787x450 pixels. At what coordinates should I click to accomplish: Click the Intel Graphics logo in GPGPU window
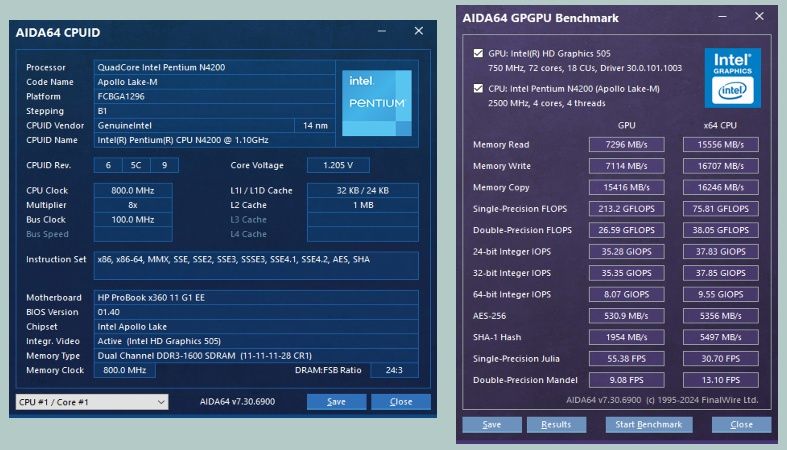tap(732, 78)
